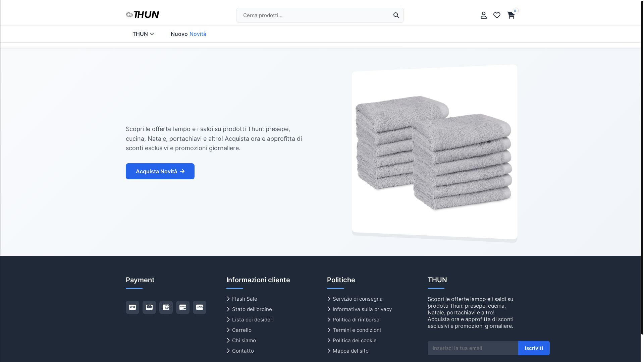The image size is (644, 362).
Task: Click the JCB payment icon
Action: coord(200,307)
